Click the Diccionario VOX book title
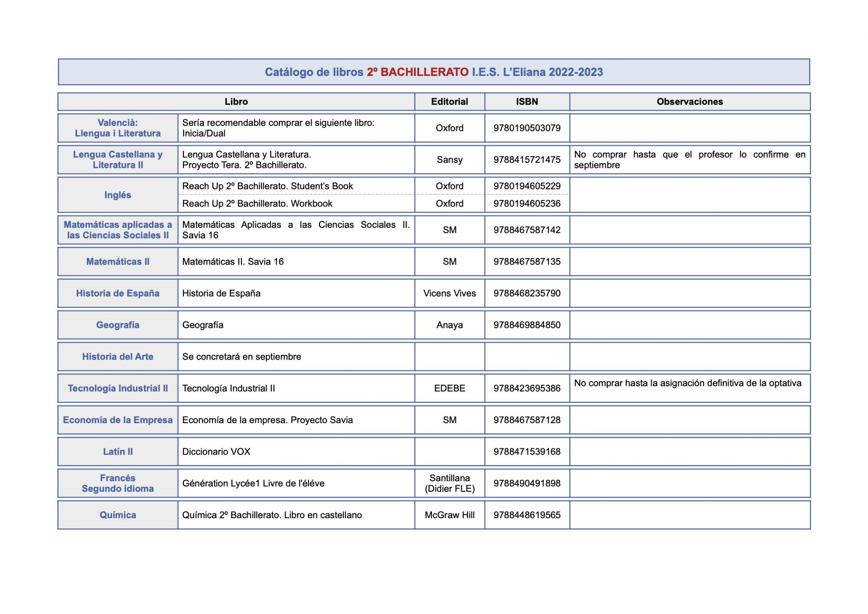This screenshot has height=614, width=868. coord(216,452)
